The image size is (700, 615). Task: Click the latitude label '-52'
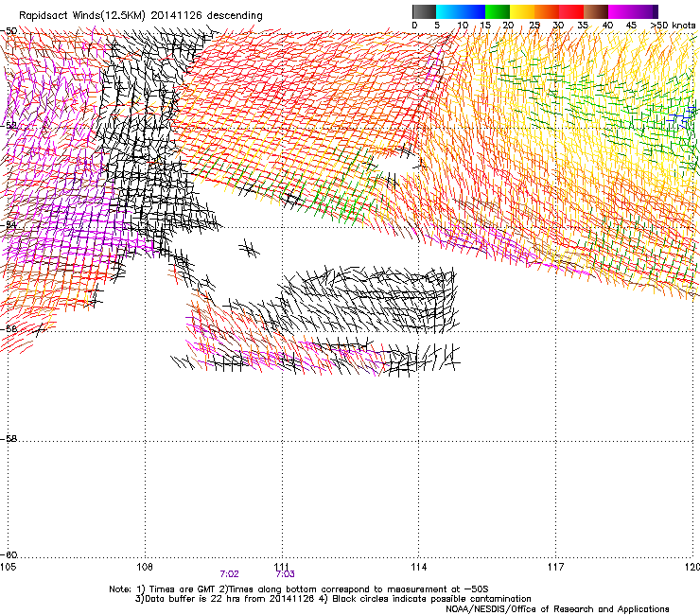point(9,126)
